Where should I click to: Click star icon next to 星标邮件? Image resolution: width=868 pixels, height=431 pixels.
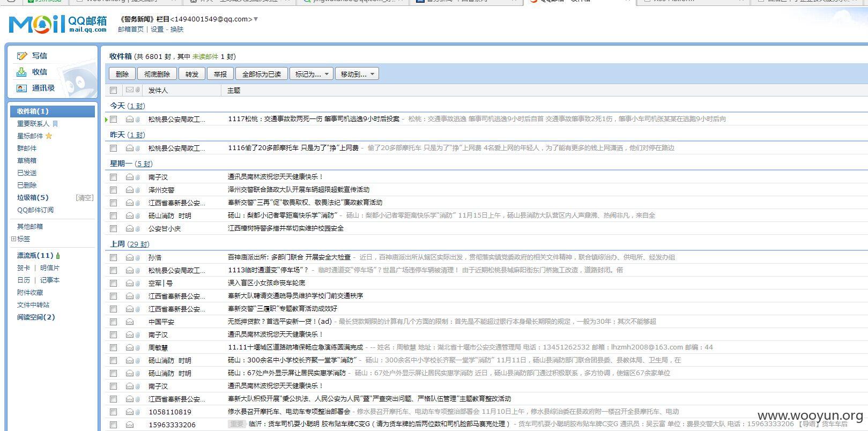tap(49, 136)
